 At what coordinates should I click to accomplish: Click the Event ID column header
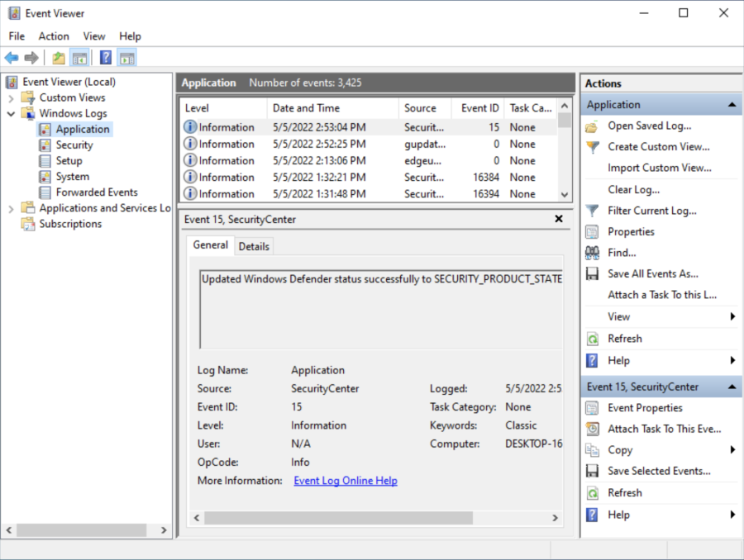tap(479, 108)
